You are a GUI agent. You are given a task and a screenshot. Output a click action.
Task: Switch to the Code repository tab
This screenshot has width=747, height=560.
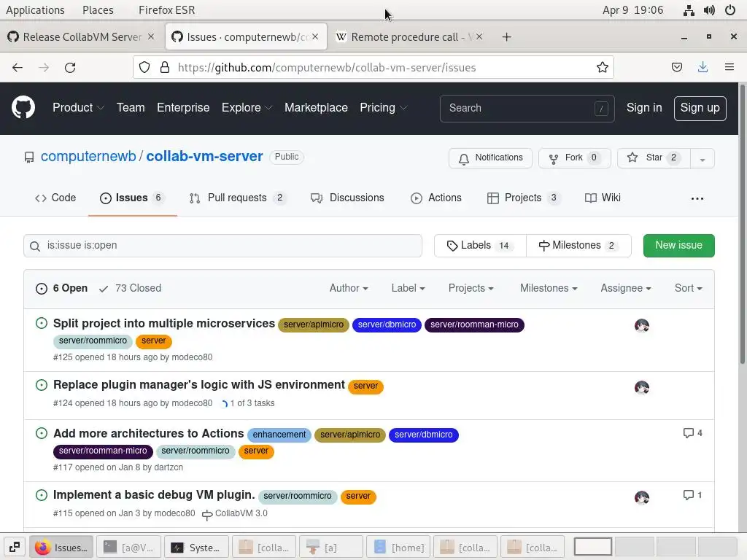pos(55,198)
